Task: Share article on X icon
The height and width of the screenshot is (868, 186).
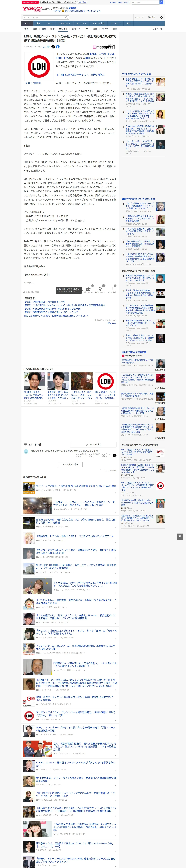Action: (x=53, y=47)
